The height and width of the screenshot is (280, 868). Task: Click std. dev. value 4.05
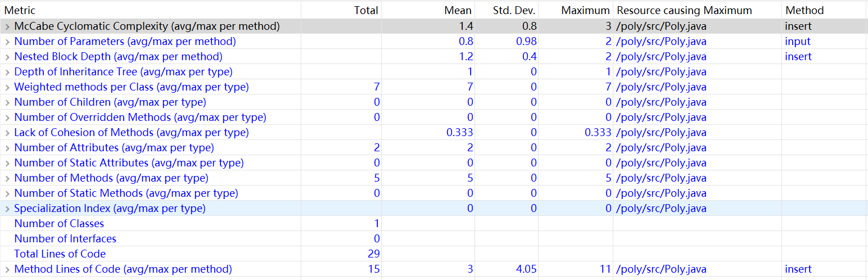526,269
